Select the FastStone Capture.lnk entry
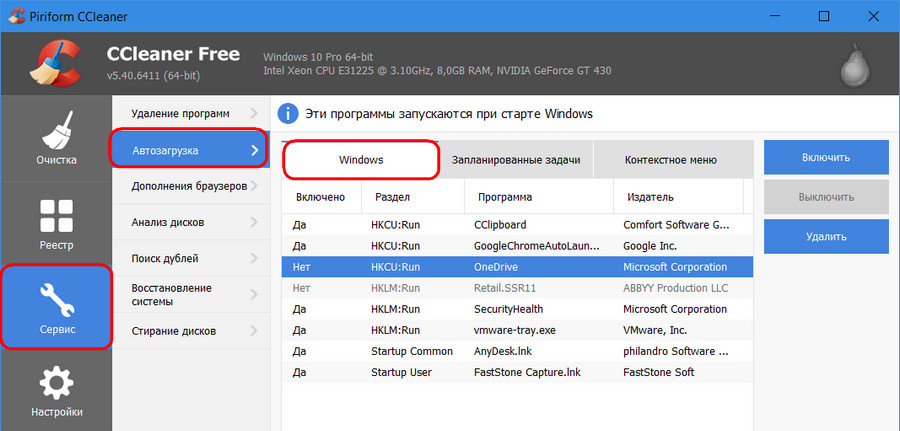Viewport: 900px width, 431px height. 517,372
